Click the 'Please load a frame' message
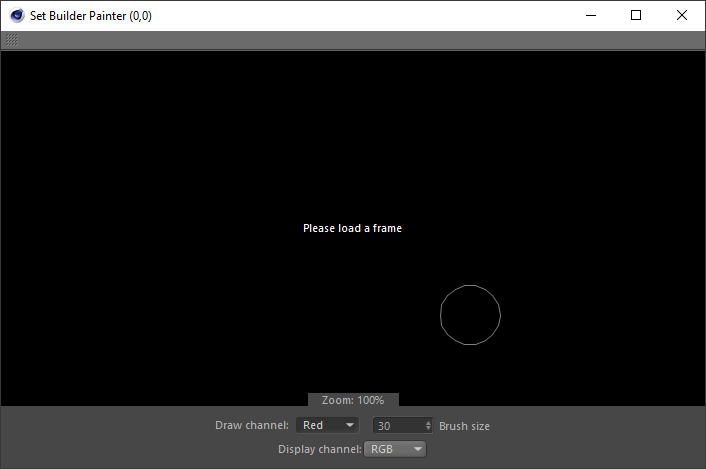The height and width of the screenshot is (469, 706). (353, 228)
